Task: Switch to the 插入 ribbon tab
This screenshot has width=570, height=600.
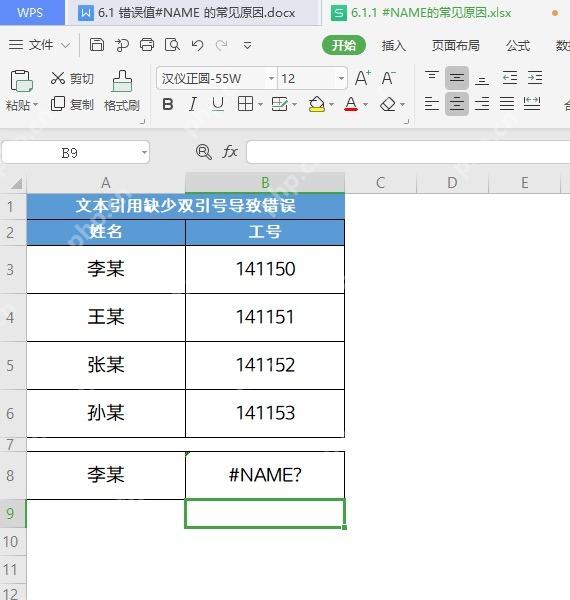Action: [394, 46]
